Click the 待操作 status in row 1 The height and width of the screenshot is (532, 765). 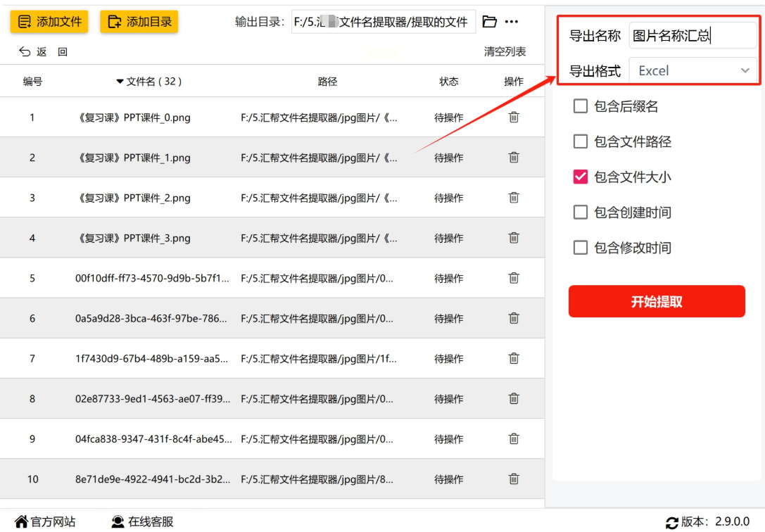pyautogui.click(x=449, y=118)
